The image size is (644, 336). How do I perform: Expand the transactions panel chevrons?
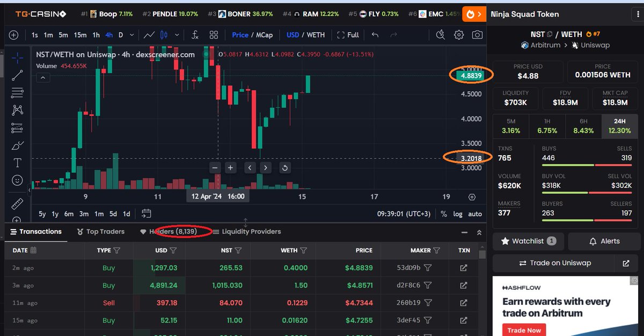click(479, 232)
